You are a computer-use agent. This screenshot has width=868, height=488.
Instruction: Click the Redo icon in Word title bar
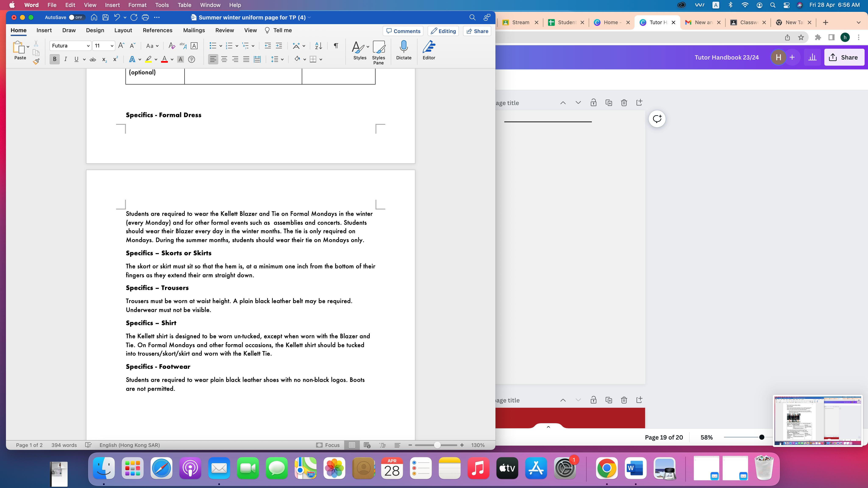pyautogui.click(x=134, y=18)
